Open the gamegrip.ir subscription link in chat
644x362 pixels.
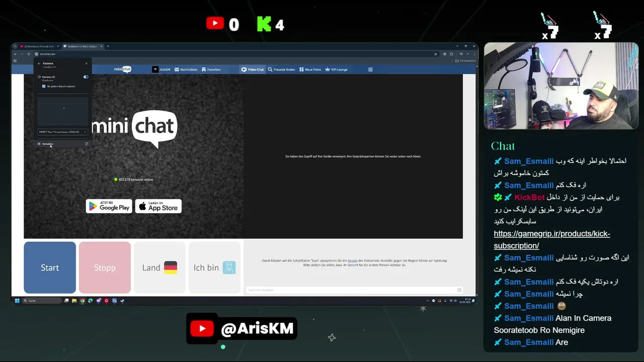click(551, 240)
